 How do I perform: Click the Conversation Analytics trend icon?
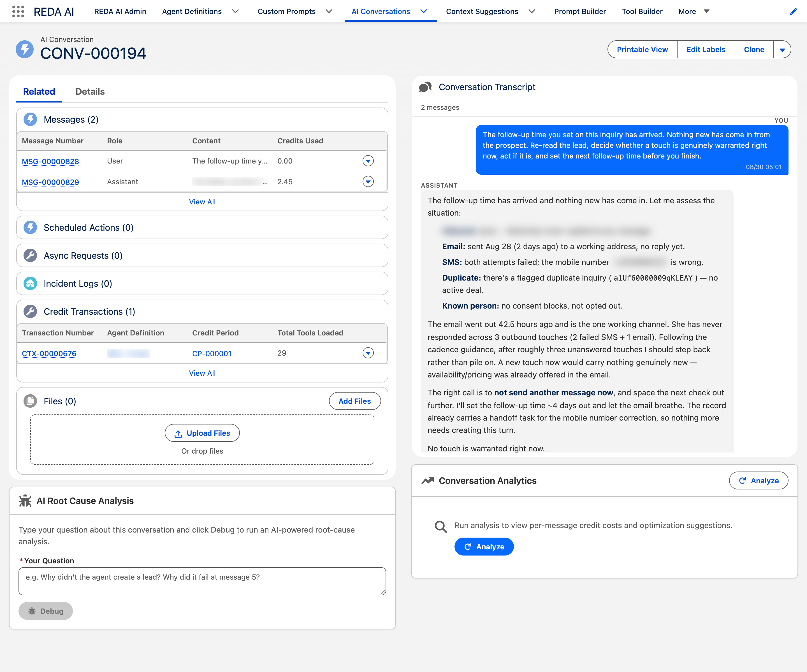coord(428,480)
